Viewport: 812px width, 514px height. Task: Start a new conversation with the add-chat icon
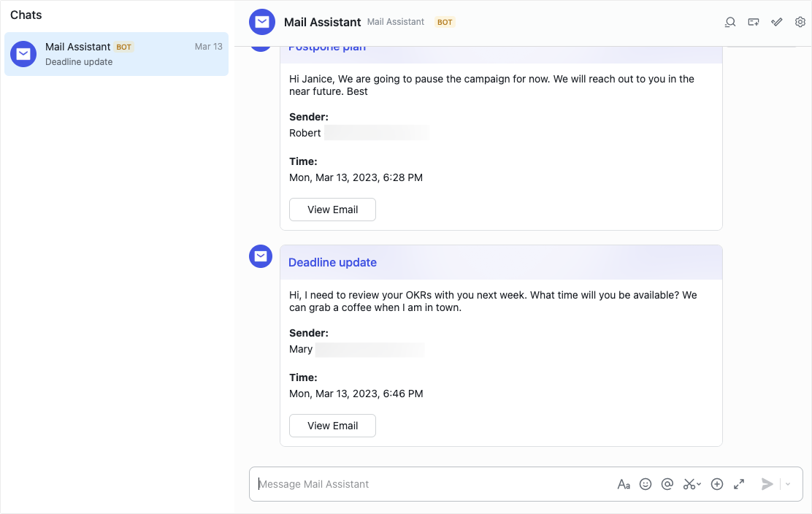[x=753, y=22]
